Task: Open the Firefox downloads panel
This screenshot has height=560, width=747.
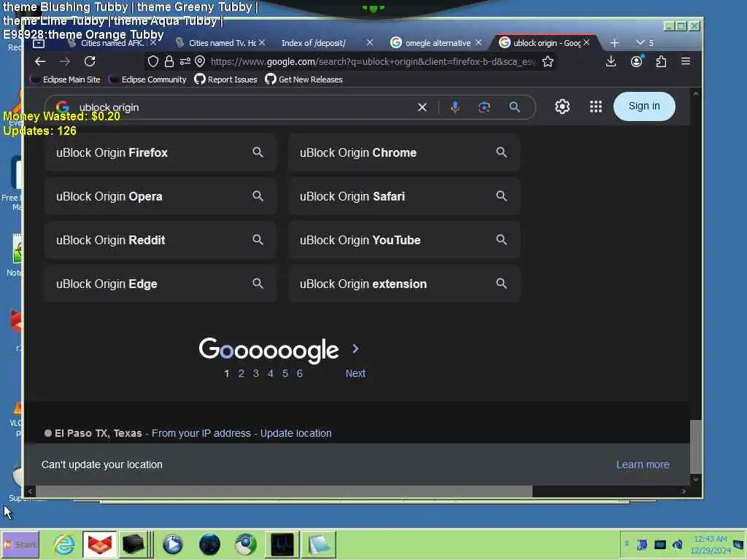Action: click(x=611, y=61)
